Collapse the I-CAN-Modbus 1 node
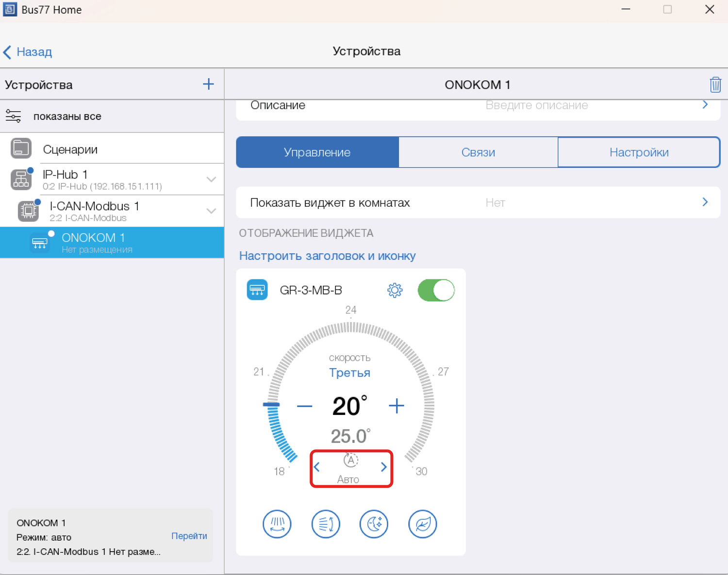The height and width of the screenshot is (575, 728). (x=211, y=211)
